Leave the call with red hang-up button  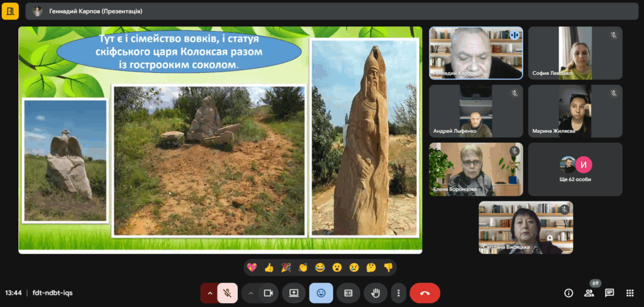[x=425, y=293]
